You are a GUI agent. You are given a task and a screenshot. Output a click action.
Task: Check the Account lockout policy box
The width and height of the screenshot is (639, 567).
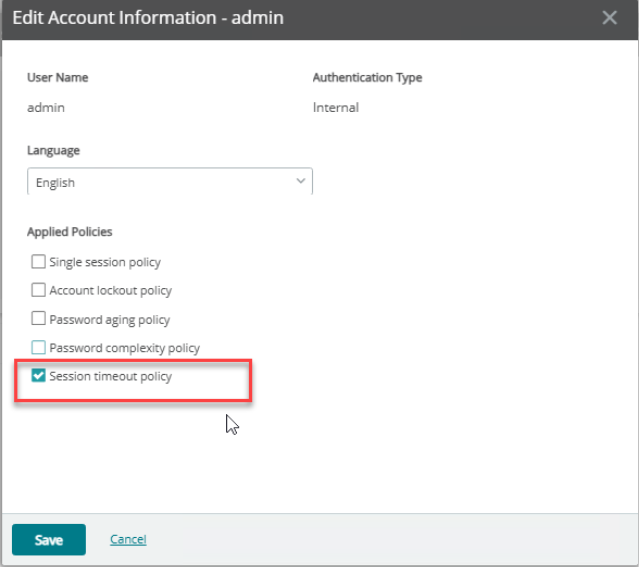38,290
